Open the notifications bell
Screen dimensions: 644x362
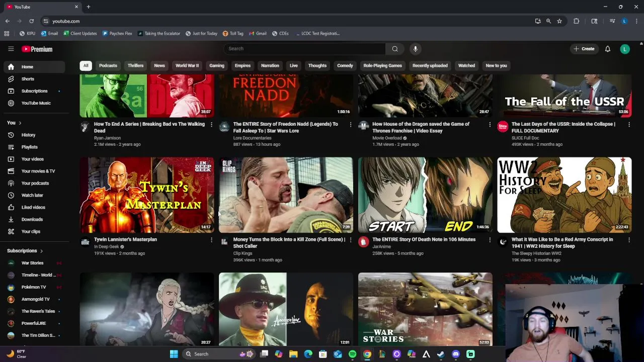[608, 49]
